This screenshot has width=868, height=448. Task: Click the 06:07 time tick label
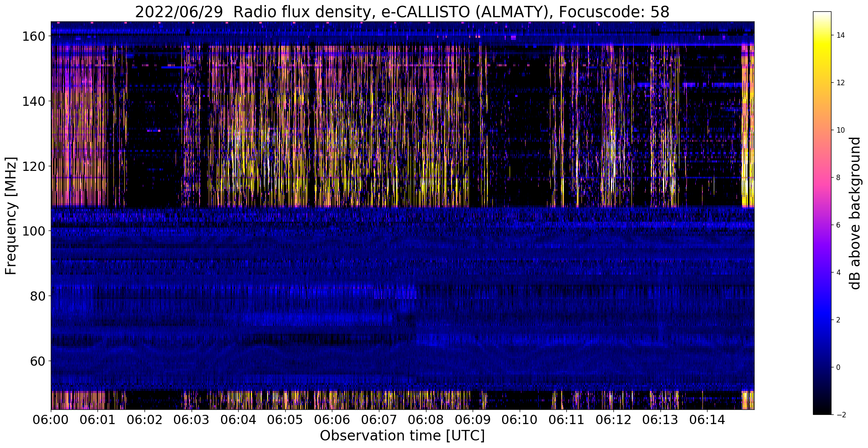click(x=379, y=419)
